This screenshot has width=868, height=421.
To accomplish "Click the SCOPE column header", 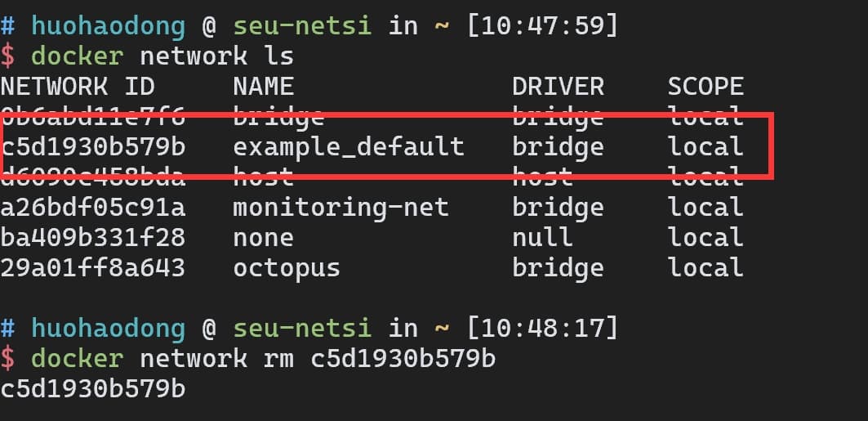I will 706,87.
